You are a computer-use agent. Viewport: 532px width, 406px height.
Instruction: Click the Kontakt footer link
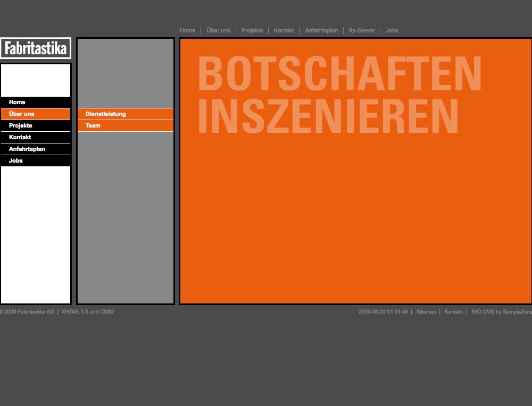pos(454,312)
